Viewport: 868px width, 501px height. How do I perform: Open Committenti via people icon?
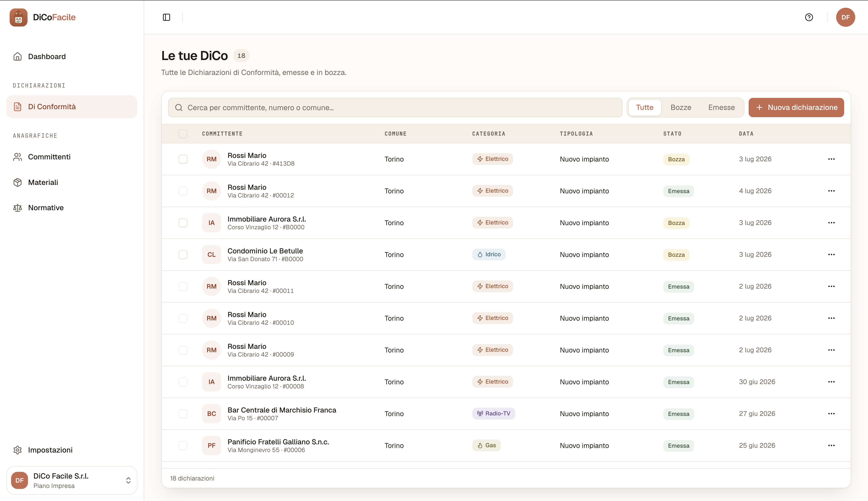pyautogui.click(x=18, y=157)
